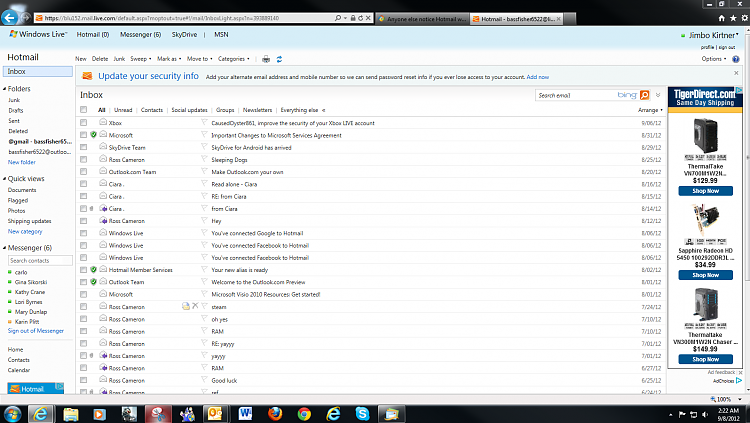Click the Windows Live logo
The image size is (750, 423).
(38, 34)
